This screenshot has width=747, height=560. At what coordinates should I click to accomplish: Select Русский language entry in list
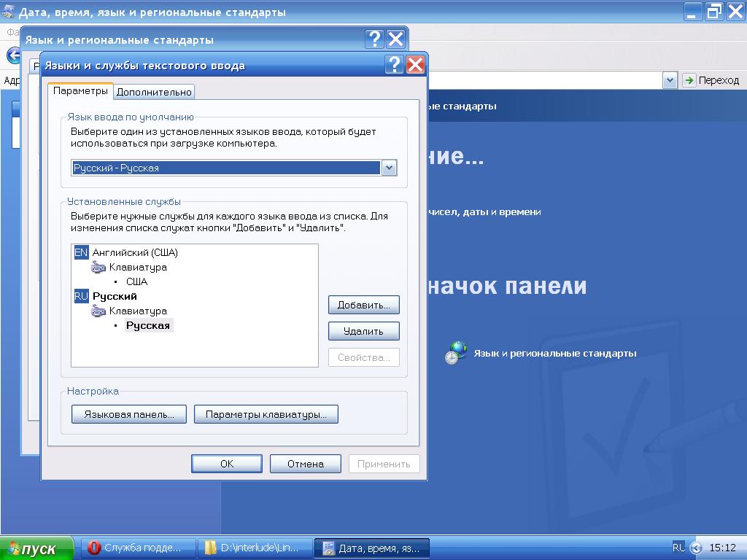click(x=115, y=296)
